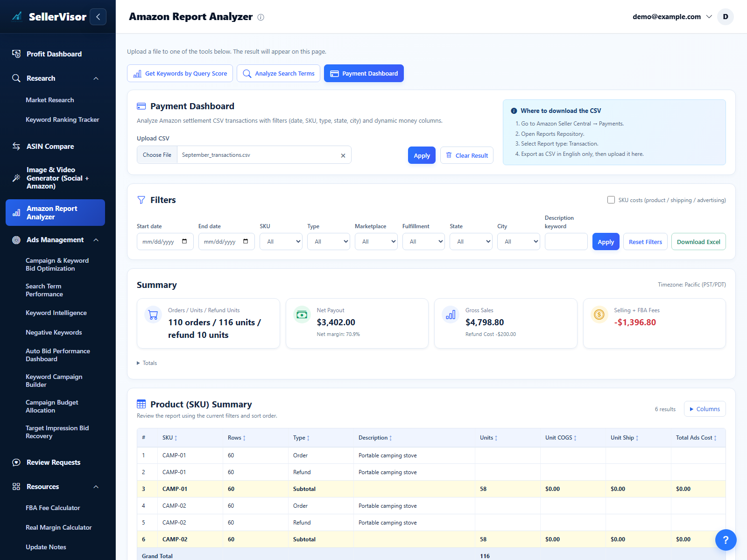The width and height of the screenshot is (747, 560).
Task: Open Campaign & Keyword Bid Optimization
Action: pyautogui.click(x=57, y=265)
